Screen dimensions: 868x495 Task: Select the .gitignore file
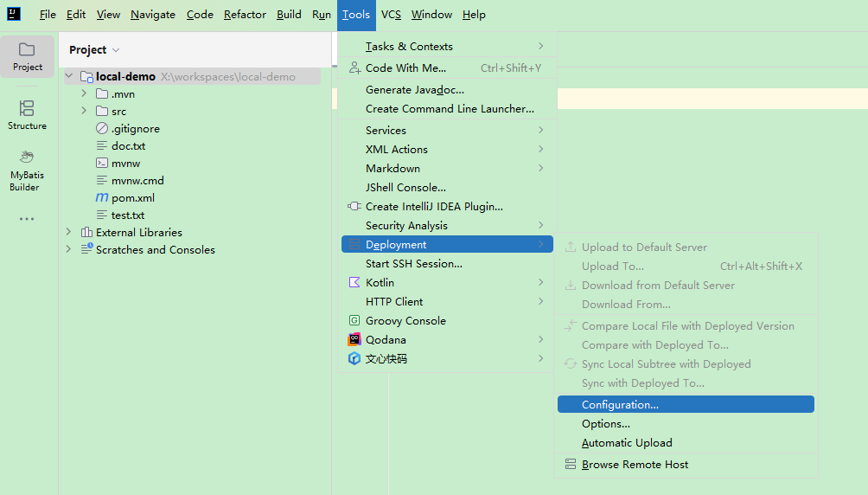135,129
